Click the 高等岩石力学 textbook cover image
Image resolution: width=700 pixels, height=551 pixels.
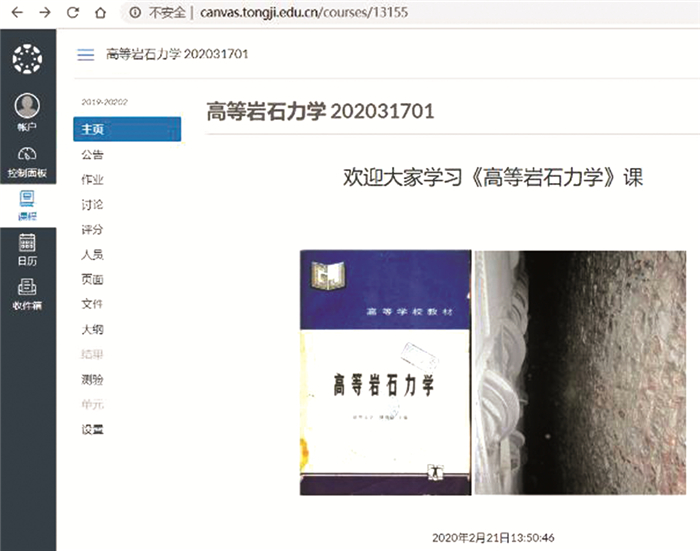coord(386,372)
